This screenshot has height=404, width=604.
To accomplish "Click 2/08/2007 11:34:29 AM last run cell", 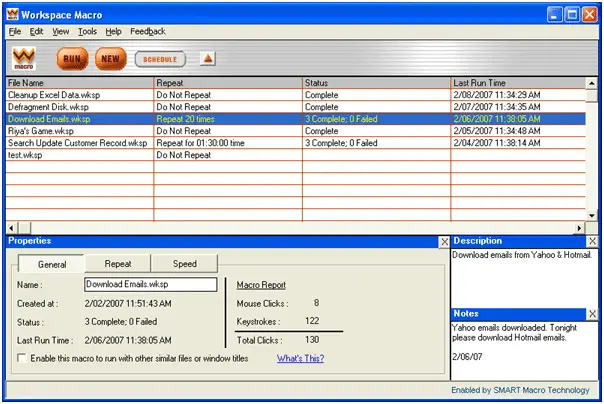I will click(518, 95).
